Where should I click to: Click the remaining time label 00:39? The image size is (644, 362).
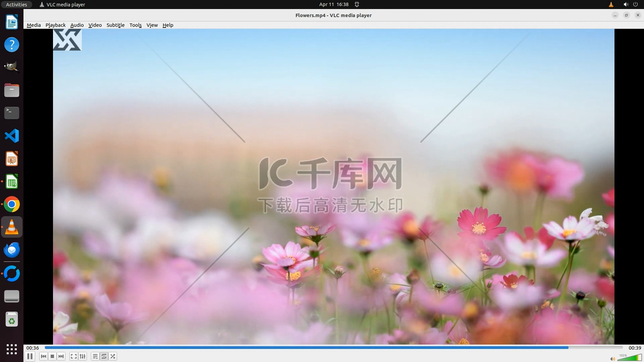pos(635,348)
